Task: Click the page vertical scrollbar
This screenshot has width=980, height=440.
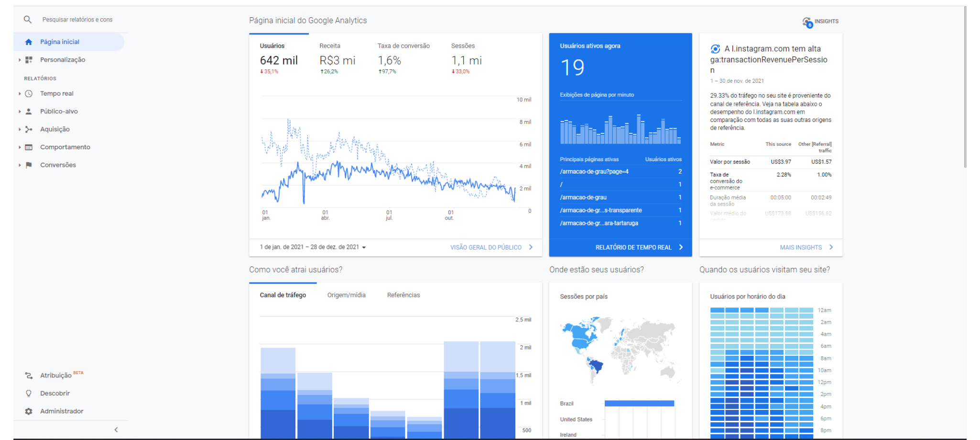Action: coord(965,86)
